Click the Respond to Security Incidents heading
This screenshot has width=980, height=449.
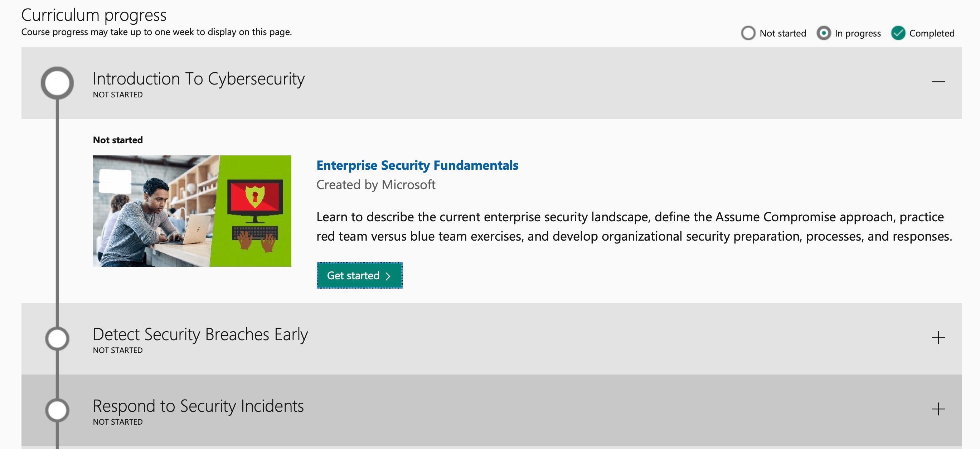click(198, 406)
